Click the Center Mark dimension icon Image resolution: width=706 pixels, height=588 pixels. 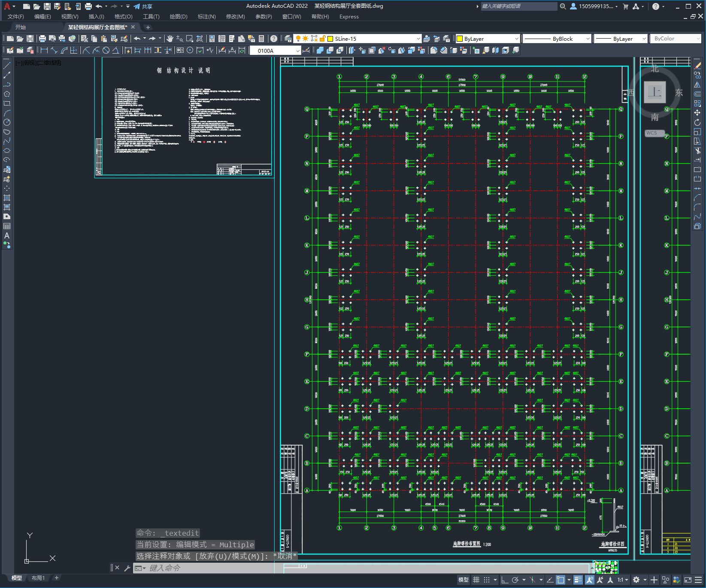coord(190,51)
